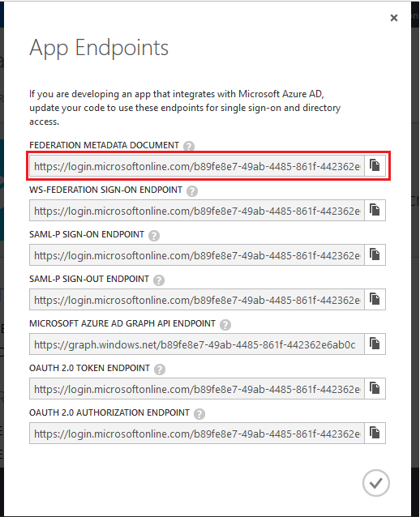Click the App Endpoints heading
Screen dimensions: 420x517
point(99,48)
